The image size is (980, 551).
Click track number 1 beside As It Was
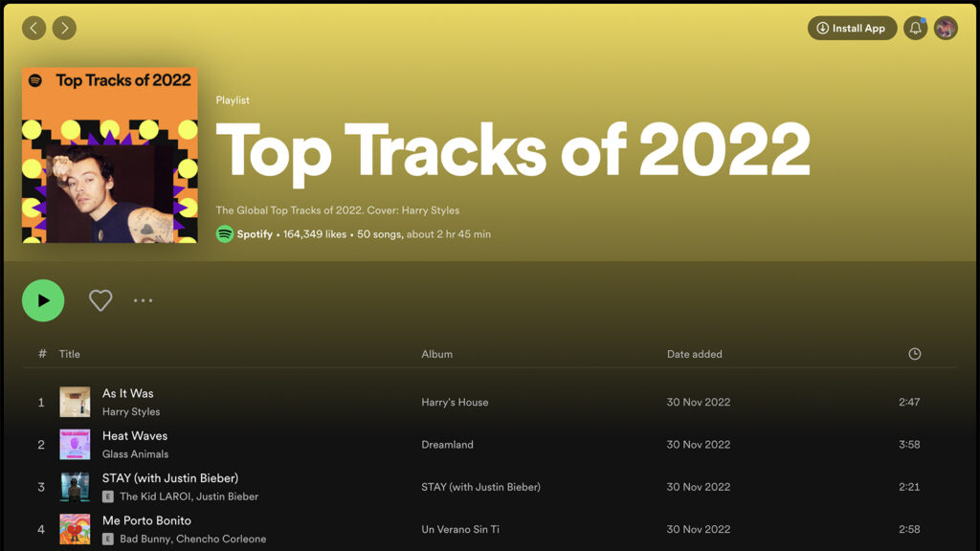[41, 403]
